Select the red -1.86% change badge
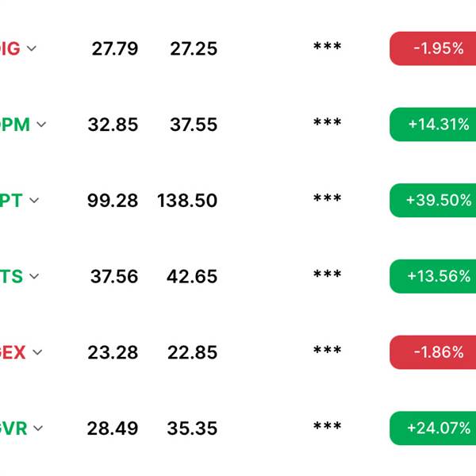Image resolution: width=476 pixels, height=476 pixels. coord(433,352)
